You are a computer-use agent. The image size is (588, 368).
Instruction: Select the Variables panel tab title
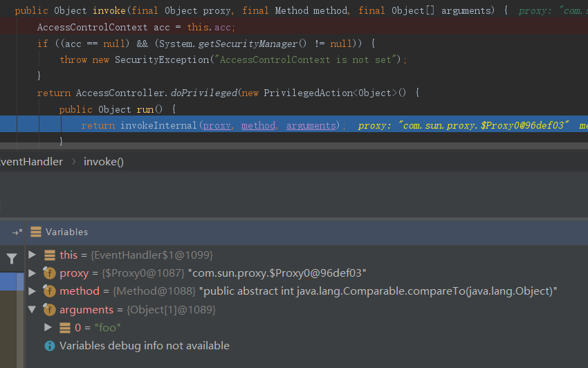[x=67, y=232]
